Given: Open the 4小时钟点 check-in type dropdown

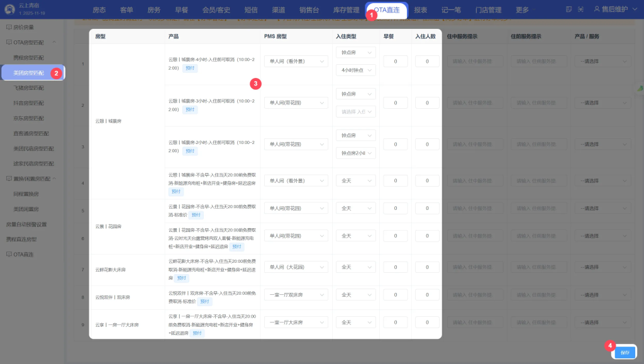Looking at the screenshot, I should pyautogui.click(x=355, y=70).
